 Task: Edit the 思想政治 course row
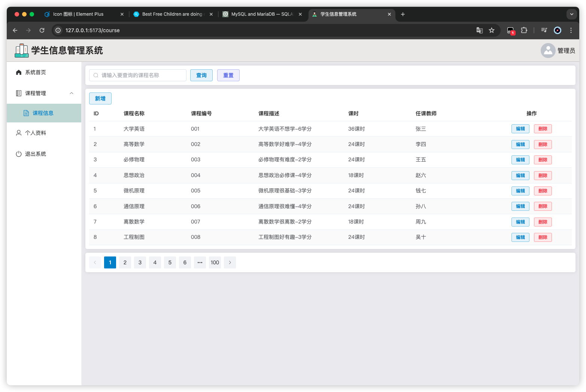tap(520, 176)
